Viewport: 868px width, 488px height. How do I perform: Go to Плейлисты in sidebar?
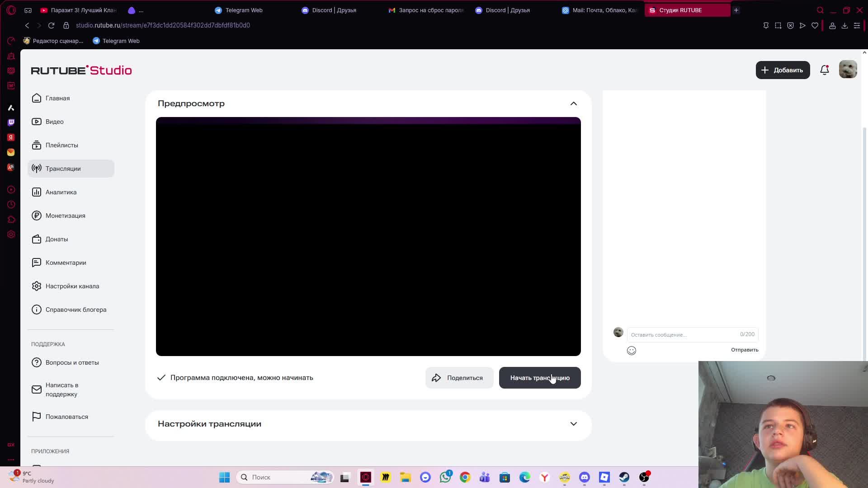71,145
